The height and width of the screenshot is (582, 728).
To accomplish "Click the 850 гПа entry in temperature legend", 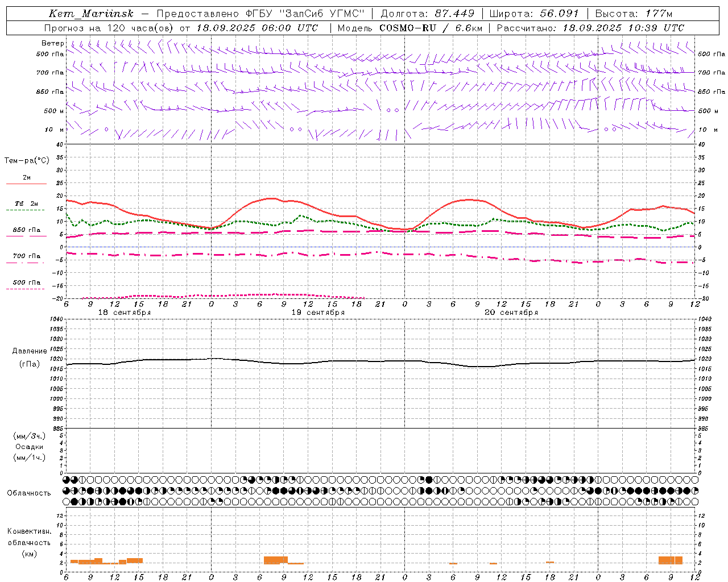I will tap(27, 230).
